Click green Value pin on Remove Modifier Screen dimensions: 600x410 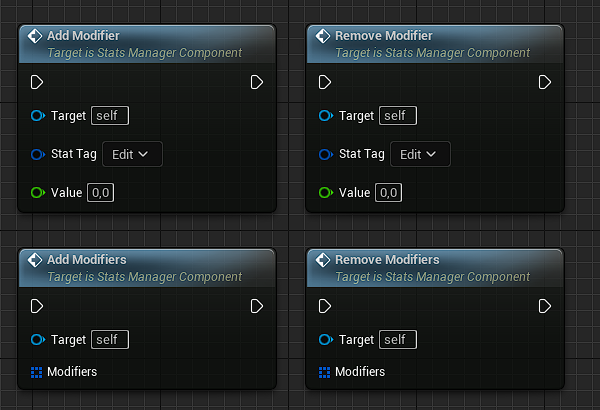point(325,192)
